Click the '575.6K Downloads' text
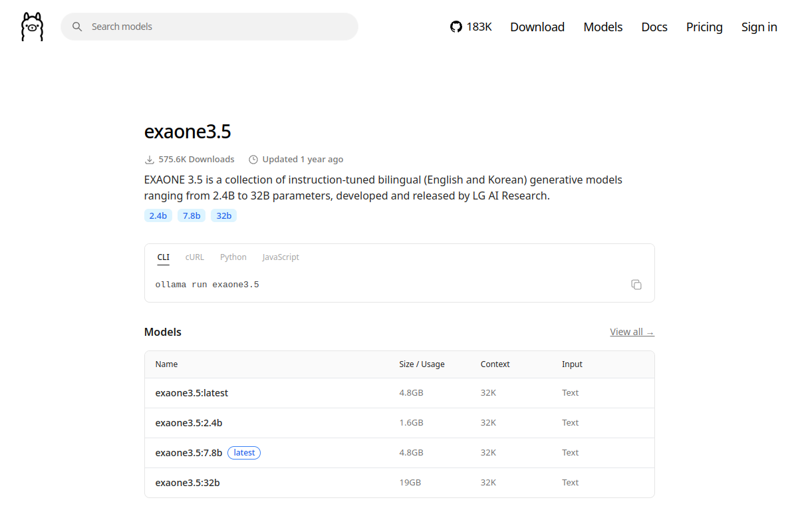Screen dimensions: 798x532 coord(196,160)
